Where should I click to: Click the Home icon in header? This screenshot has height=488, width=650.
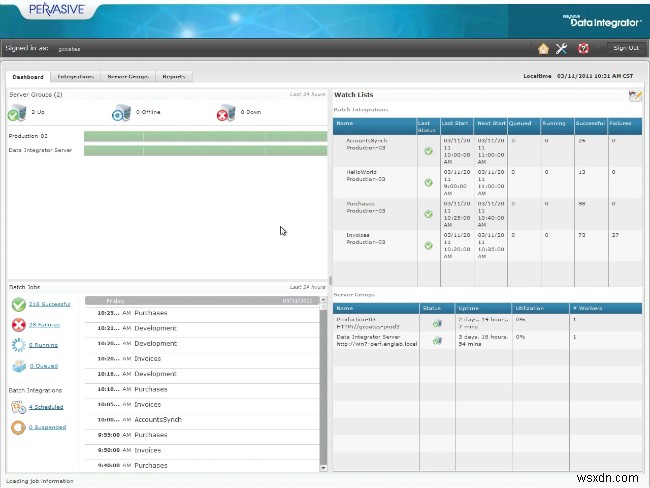click(543, 48)
